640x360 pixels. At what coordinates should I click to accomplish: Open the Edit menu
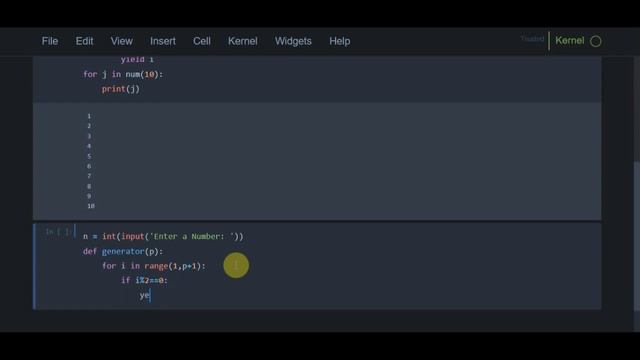(x=84, y=41)
